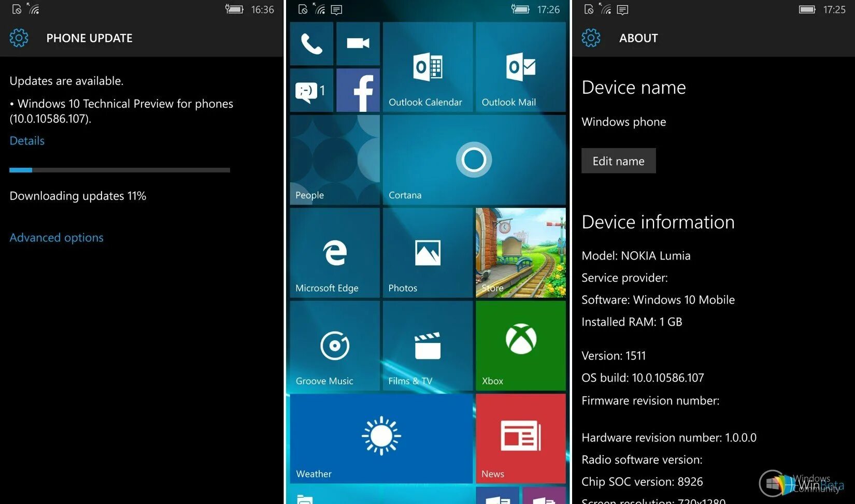Open the Store tile with game artwork
Image resolution: width=855 pixels, height=504 pixels.
pyautogui.click(x=521, y=253)
